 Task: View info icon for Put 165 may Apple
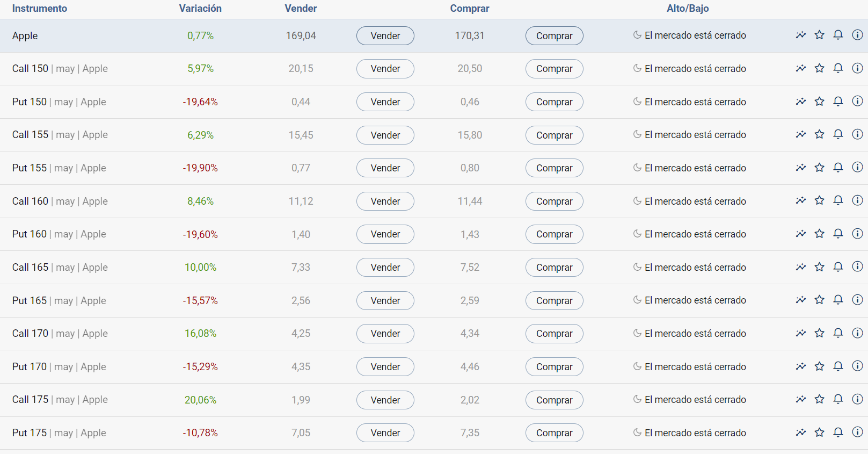(857, 300)
